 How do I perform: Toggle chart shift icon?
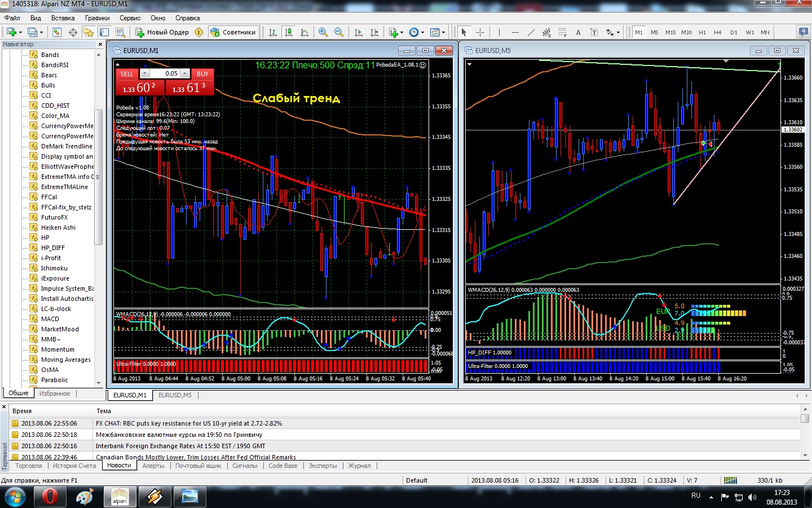coord(374,32)
